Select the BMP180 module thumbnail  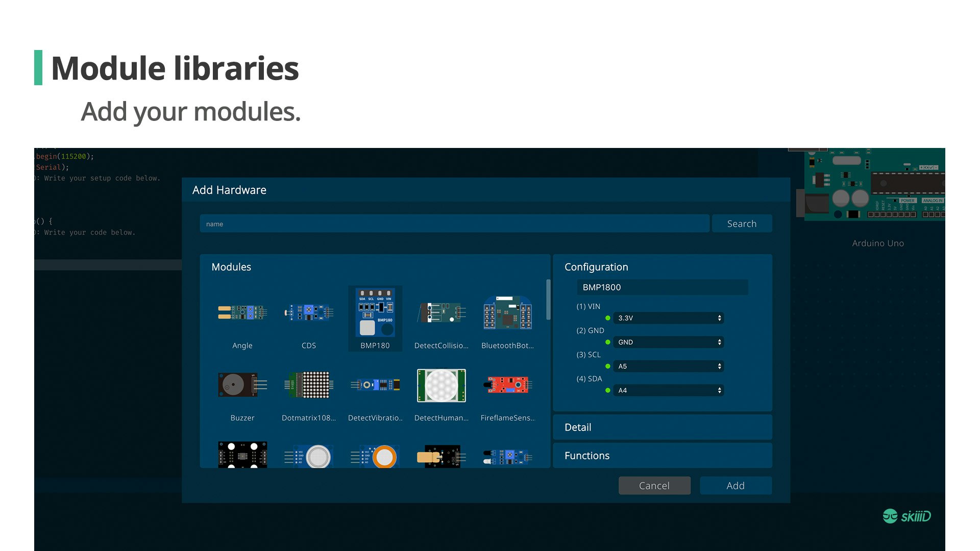[x=375, y=313]
